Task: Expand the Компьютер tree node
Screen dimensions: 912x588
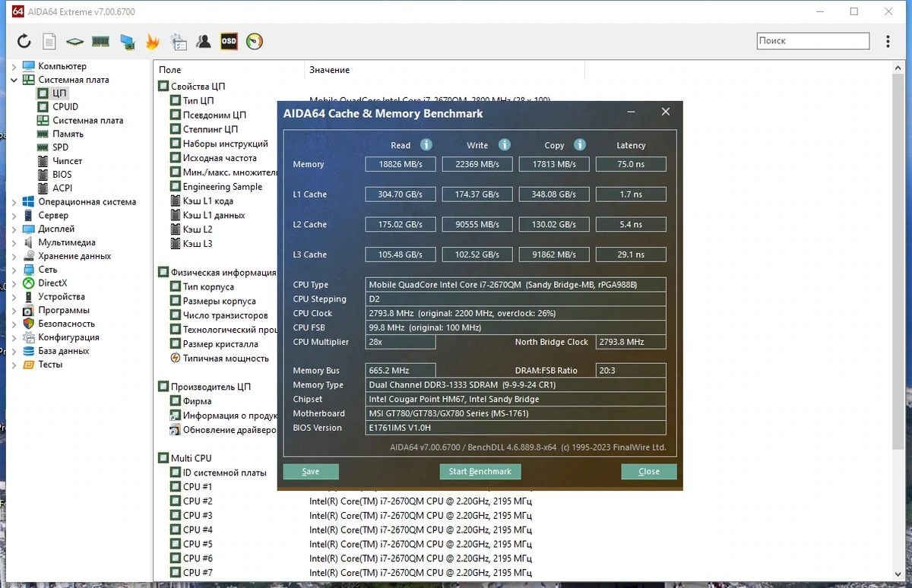Action: click(14, 66)
